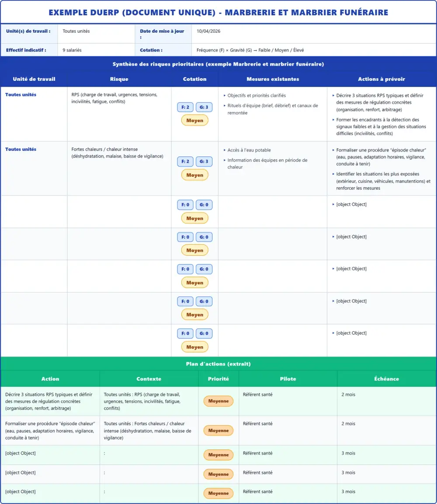Click 'Formaliser une procédure épisode chaleur' in action plan

click(50, 431)
